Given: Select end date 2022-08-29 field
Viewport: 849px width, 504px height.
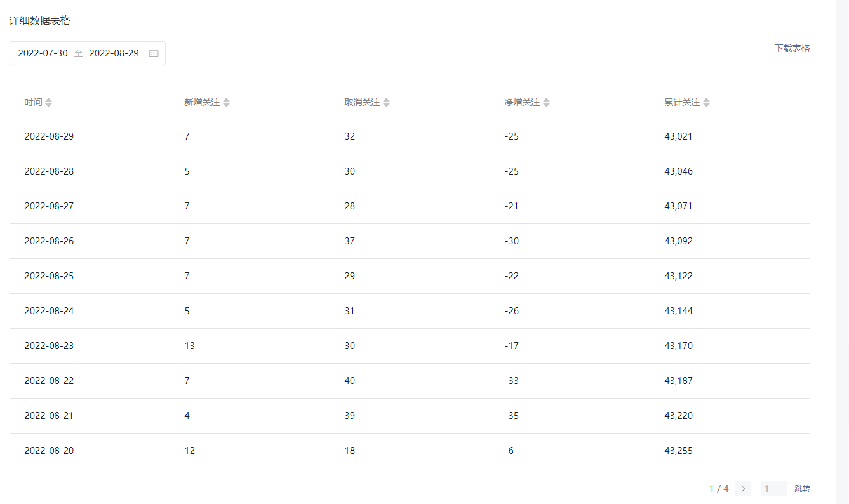Looking at the screenshot, I should pos(114,53).
